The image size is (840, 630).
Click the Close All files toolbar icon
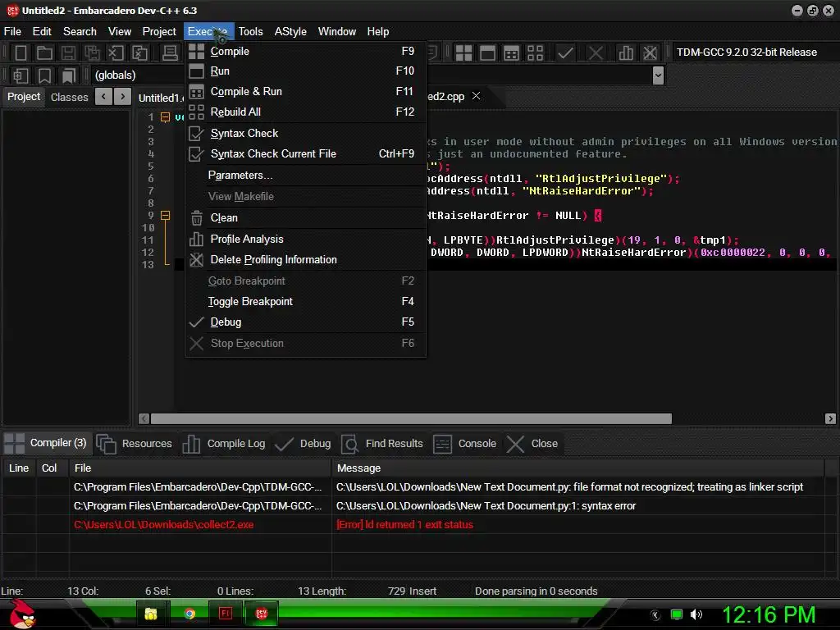(x=139, y=52)
